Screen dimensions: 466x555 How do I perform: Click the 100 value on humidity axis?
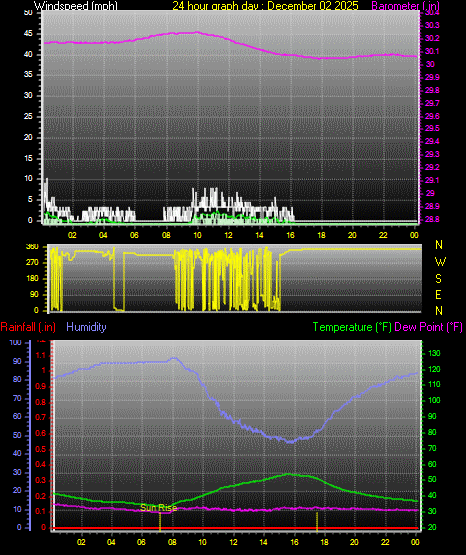click(x=16, y=342)
